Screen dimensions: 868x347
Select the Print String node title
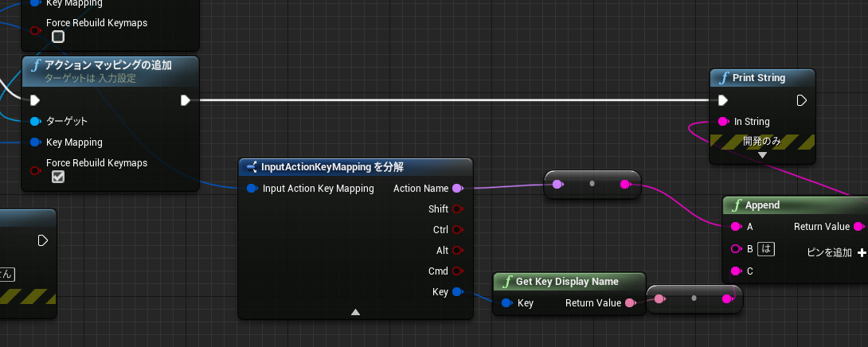pyautogui.click(x=758, y=78)
